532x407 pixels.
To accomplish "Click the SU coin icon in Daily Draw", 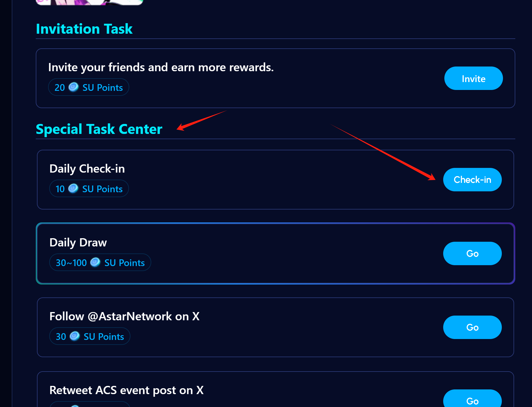I will pos(95,262).
